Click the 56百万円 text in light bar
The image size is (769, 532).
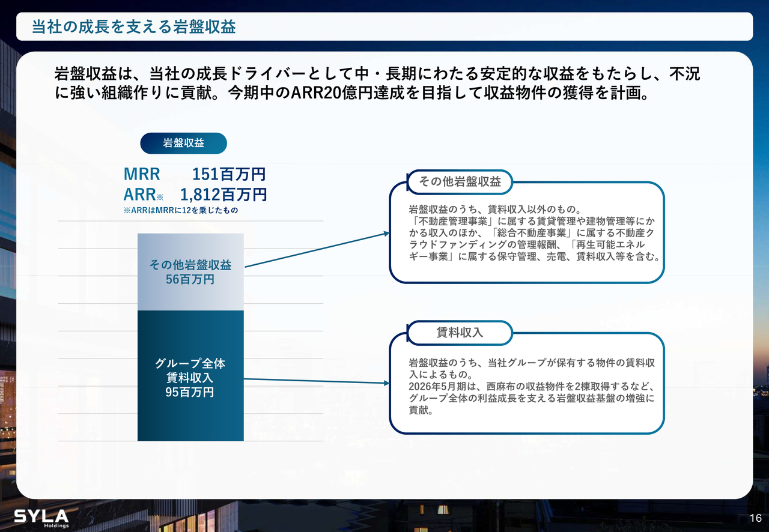[x=190, y=279]
